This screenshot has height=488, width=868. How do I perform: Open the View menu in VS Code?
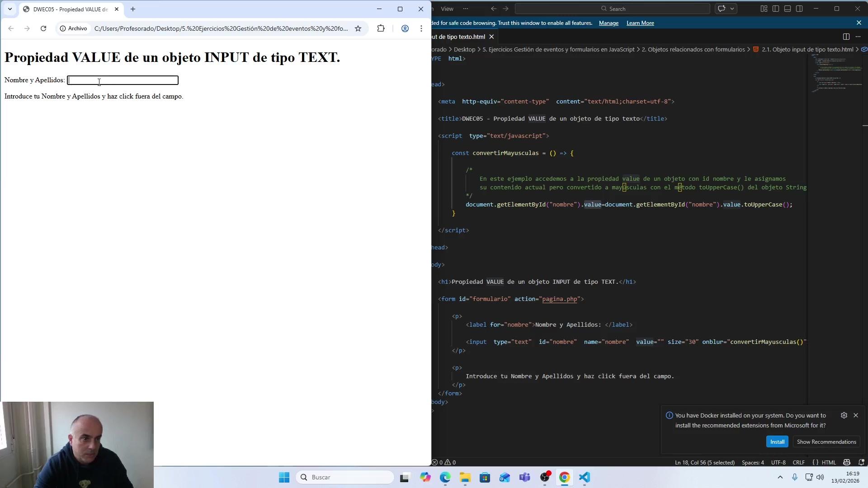tap(447, 9)
